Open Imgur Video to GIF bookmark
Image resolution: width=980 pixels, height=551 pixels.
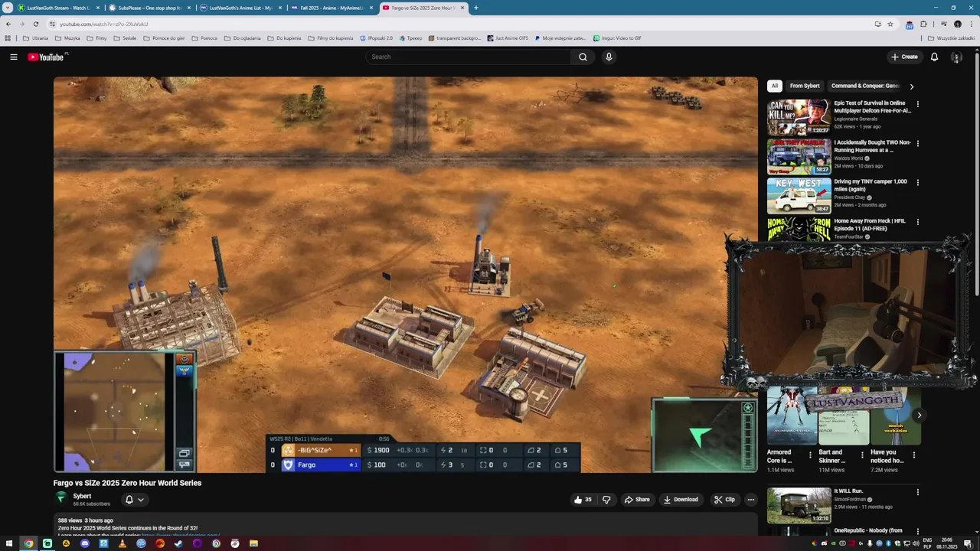pos(617,38)
